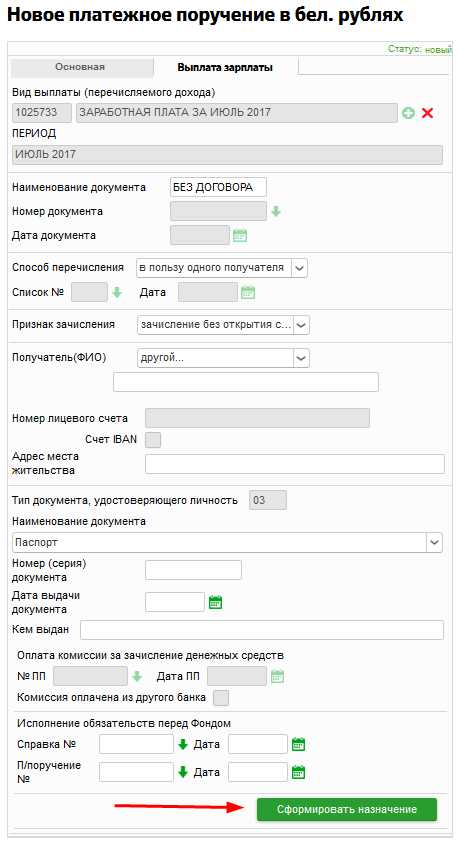Screen dimensions: 457x841
Task: Expand the Способ перечисления dropdown
Action: (299, 268)
